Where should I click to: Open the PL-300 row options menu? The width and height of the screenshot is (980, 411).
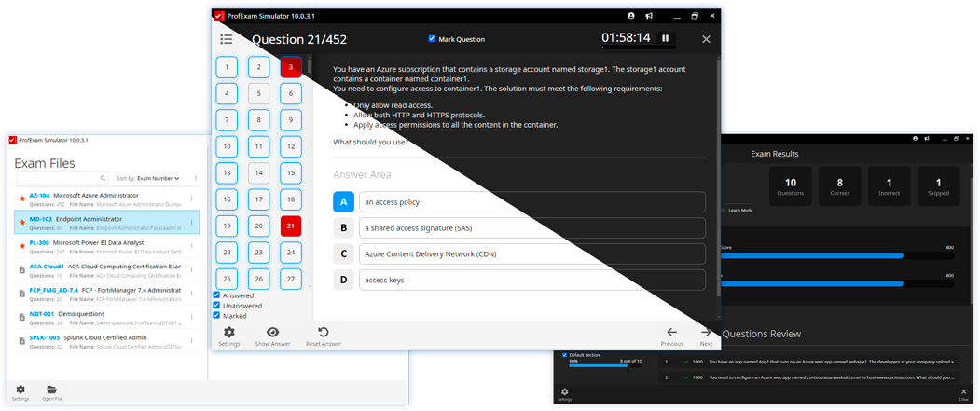191,246
